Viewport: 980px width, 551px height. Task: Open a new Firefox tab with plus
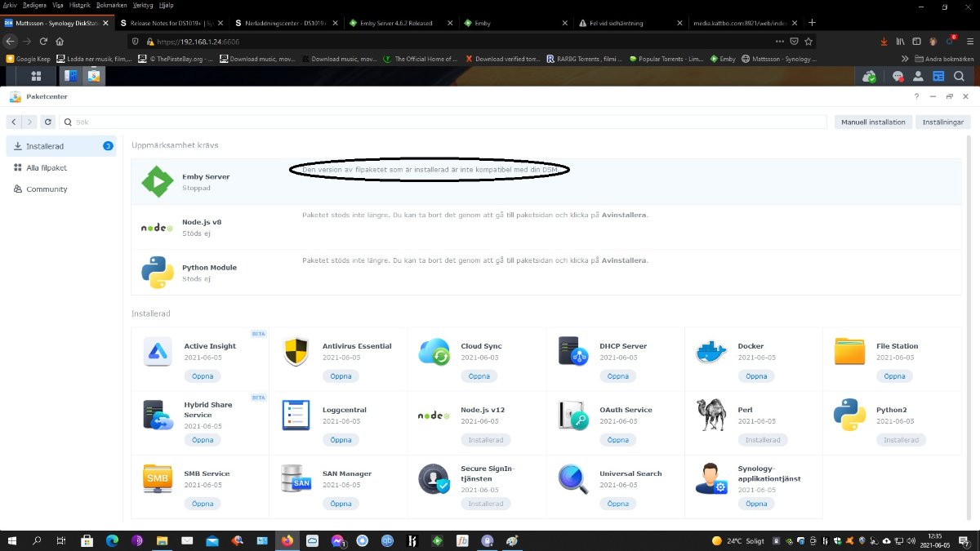point(812,23)
